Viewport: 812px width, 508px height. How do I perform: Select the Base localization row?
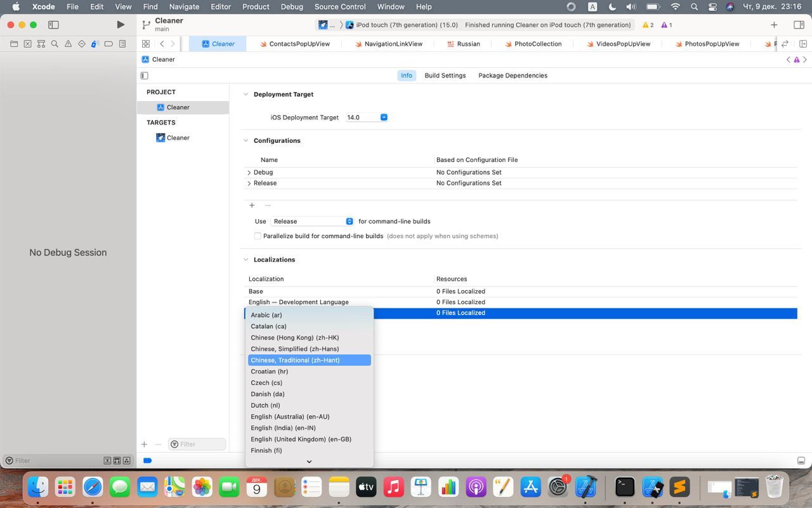[x=521, y=291]
